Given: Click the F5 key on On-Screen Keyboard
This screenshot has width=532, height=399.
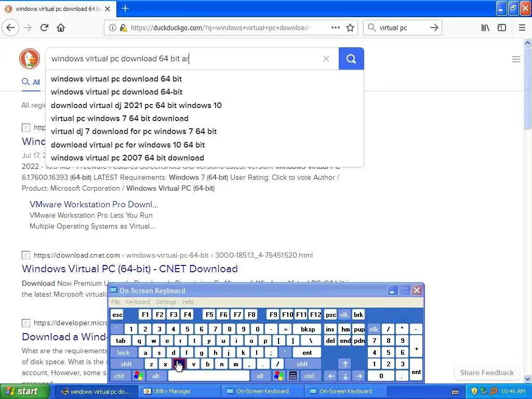Looking at the screenshot, I should (209, 315).
